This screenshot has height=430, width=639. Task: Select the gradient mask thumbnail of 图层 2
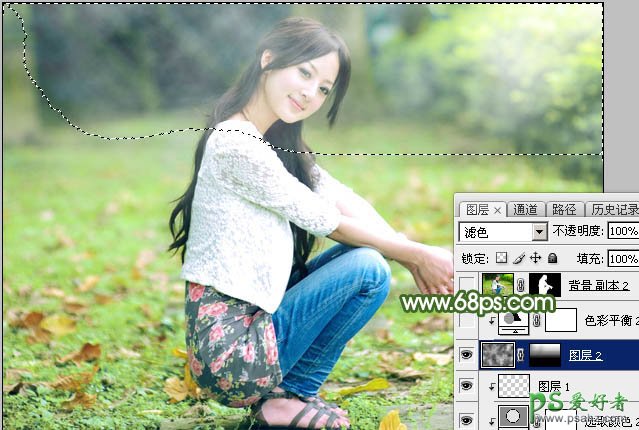tap(544, 353)
